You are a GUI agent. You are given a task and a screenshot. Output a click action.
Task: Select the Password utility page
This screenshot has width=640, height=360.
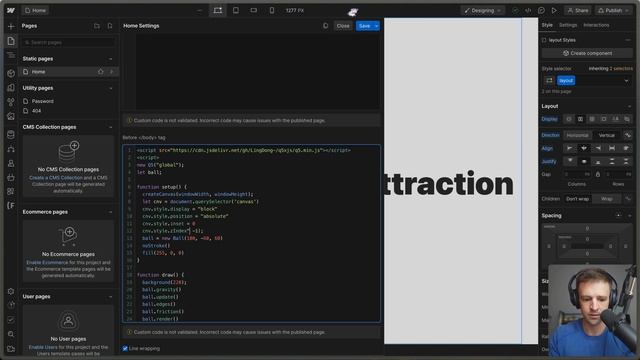(42, 101)
